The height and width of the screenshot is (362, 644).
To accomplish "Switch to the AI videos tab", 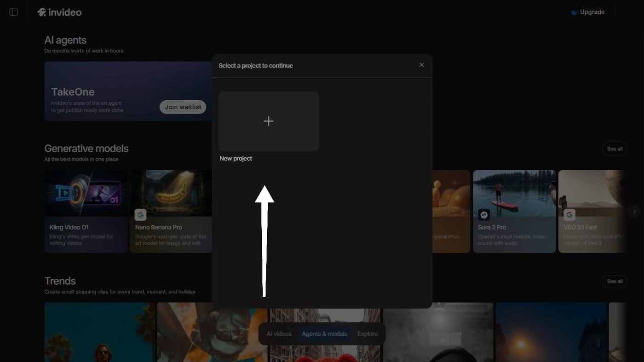I will 279,334.
